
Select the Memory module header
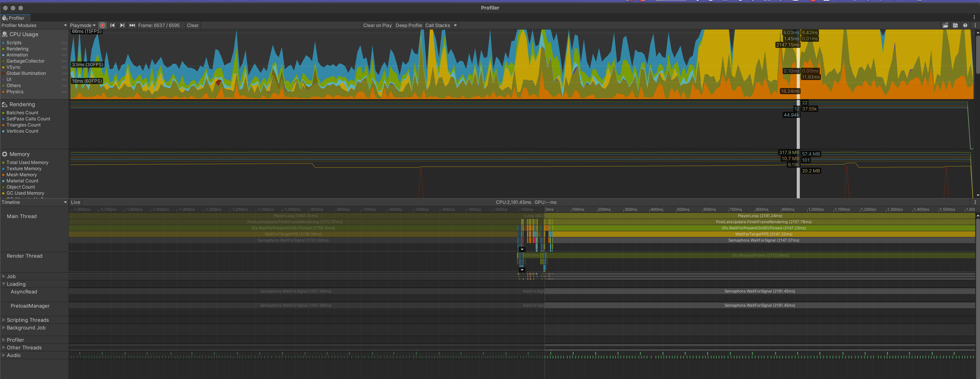point(19,154)
